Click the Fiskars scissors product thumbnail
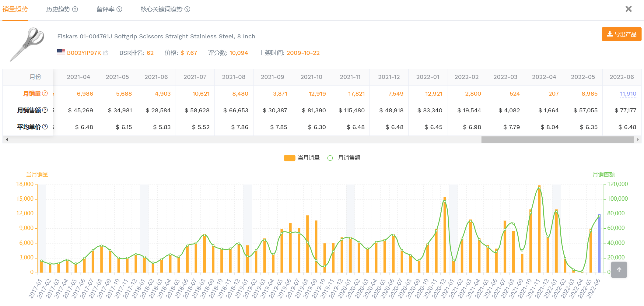The width and height of the screenshot is (644, 306). [x=27, y=44]
